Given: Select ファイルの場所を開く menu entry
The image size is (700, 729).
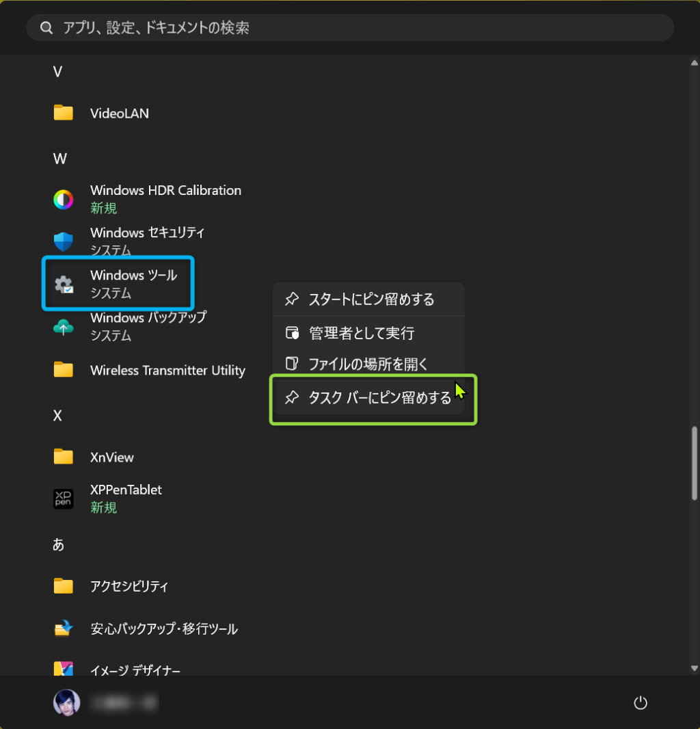Looking at the screenshot, I should tap(368, 364).
